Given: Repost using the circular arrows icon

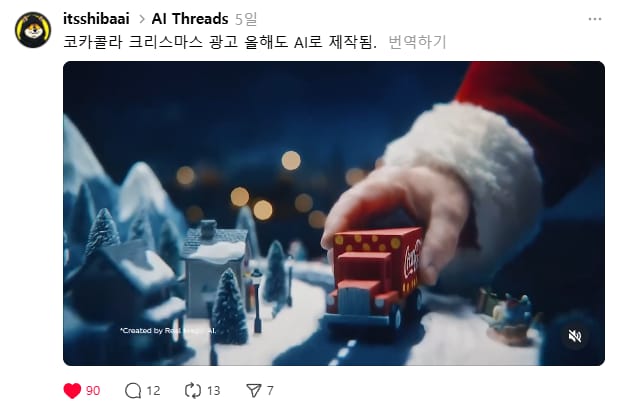Looking at the screenshot, I should click(x=193, y=390).
